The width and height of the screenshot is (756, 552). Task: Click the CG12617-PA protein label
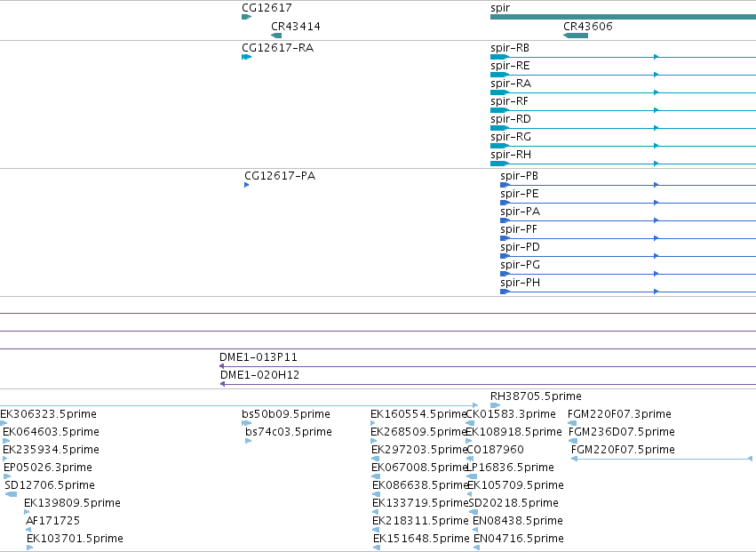click(280, 176)
